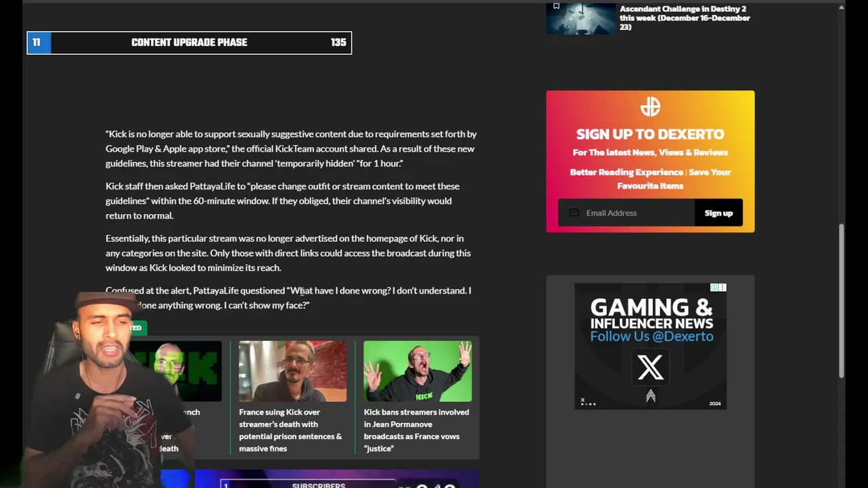Click the upward chevron logo in ad
The width and height of the screenshot is (868, 488).
pos(650,396)
